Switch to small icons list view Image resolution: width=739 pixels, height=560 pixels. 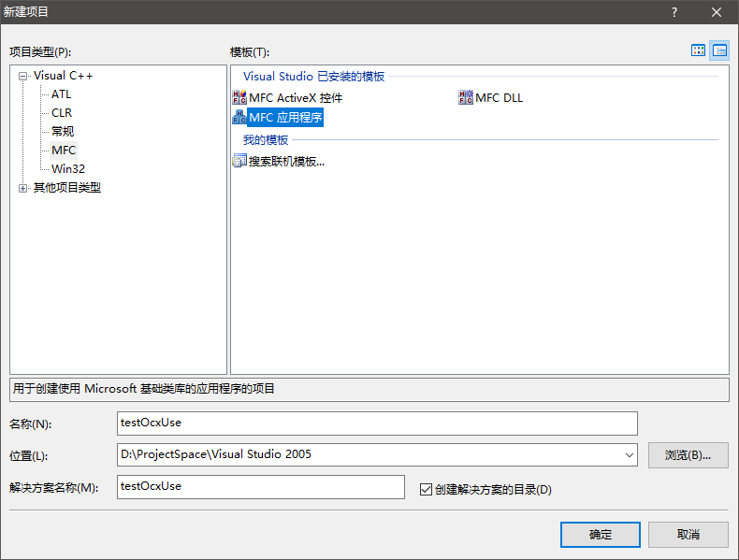719,50
